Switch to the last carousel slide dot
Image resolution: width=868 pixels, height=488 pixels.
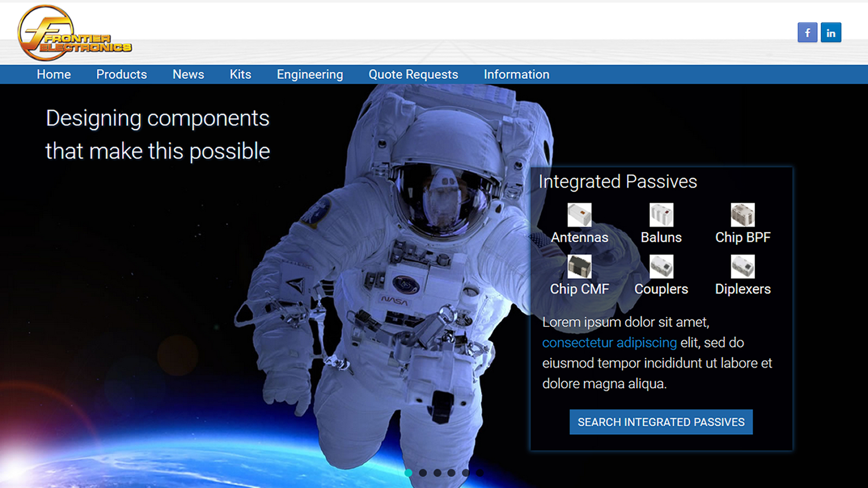[480, 473]
